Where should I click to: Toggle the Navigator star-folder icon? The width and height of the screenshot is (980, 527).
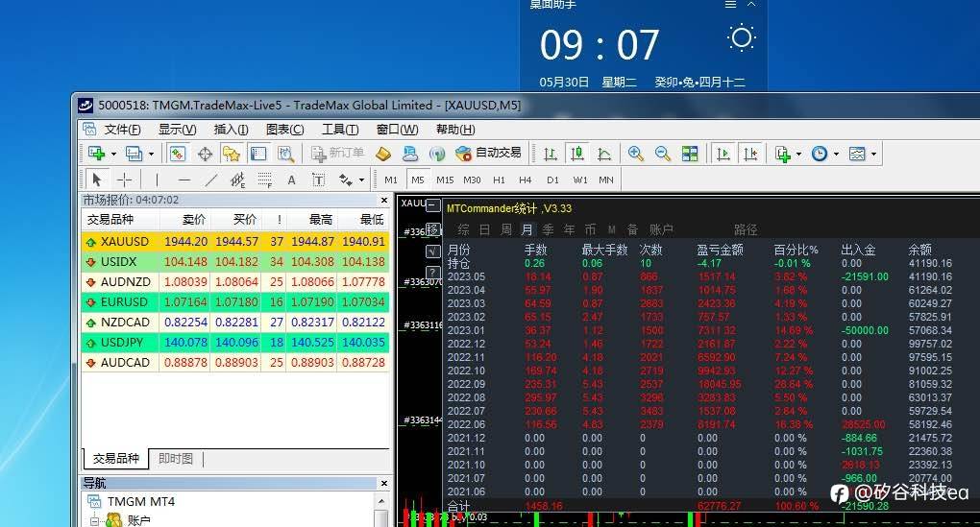coord(232,154)
